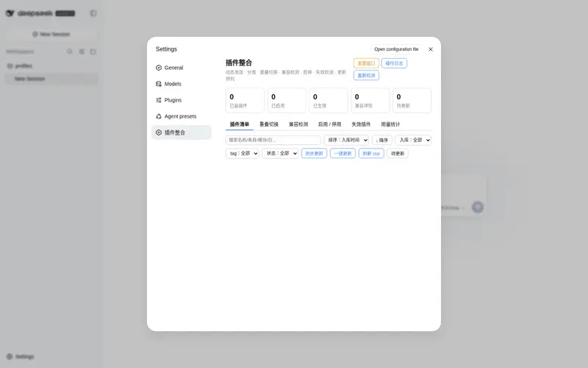This screenshot has height=368, width=588.
Task: Switch to the 失效插件 tab
Action: pos(361,124)
